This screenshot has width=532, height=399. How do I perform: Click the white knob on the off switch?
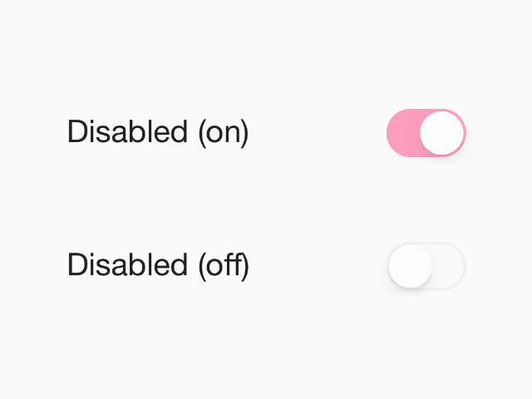pyautogui.click(x=411, y=267)
